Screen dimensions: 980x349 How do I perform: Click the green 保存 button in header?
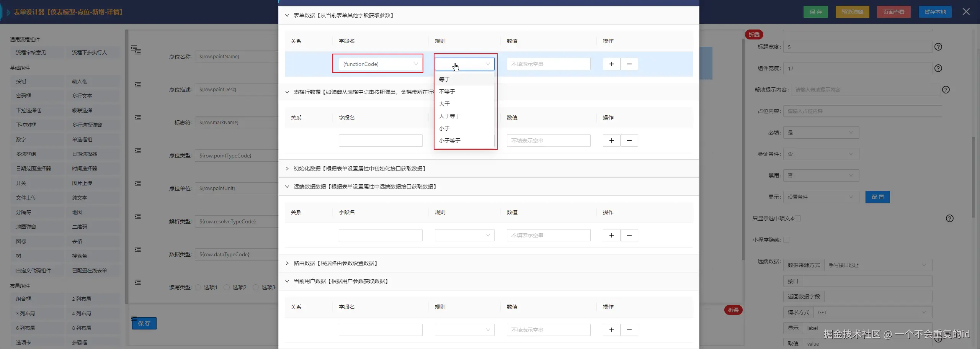click(x=815, y=12)
